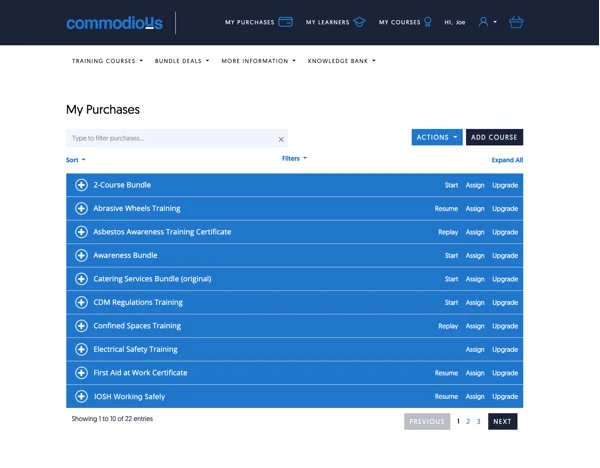Open the Knowledge Bank menu

[x=341, y=61]
